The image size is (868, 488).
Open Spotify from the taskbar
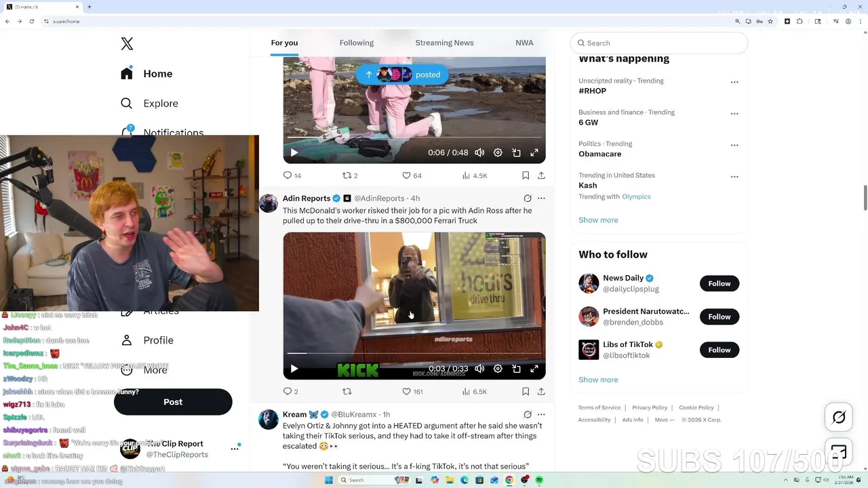[540, 481]
